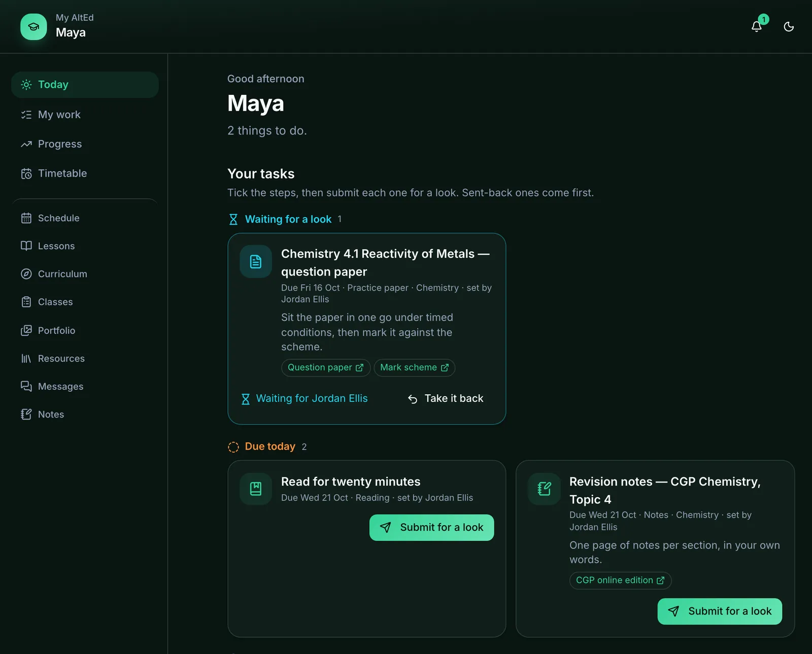Submit Read for twenty minutes task
This screenshot has height=654, width=812.
tap(431, 528)
